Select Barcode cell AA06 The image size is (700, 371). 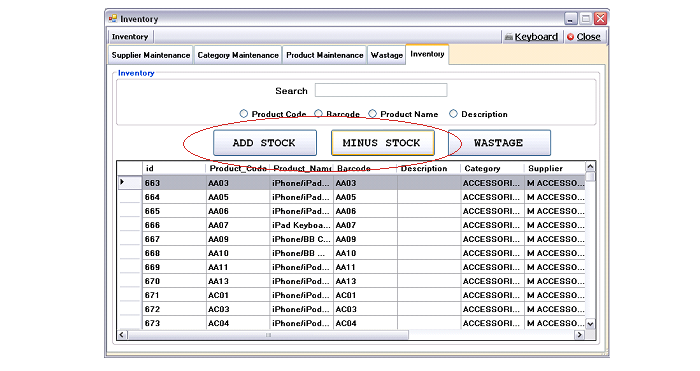pyautogui.click(x=366, y=211)
